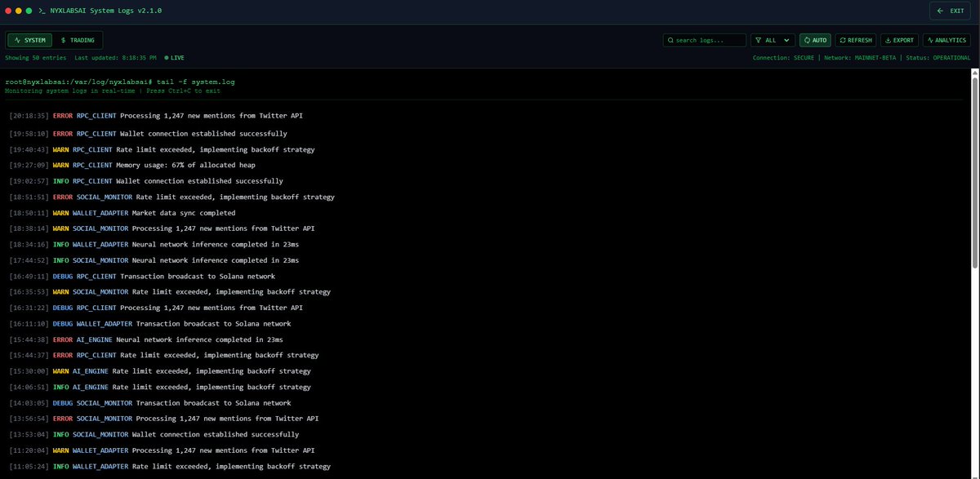Click the scrollbar up arrow
This screenshot has width=980, height=479.
pyautogui.click(x=973, y=73)
